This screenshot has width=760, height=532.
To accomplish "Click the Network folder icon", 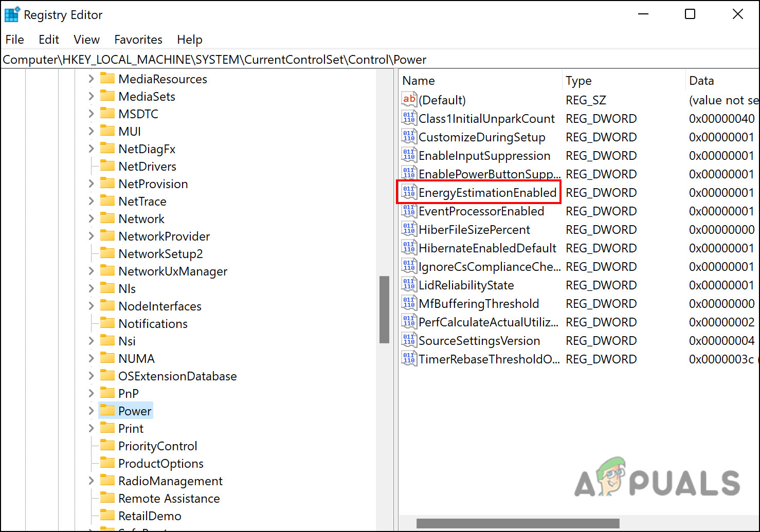I will (107, 218).
